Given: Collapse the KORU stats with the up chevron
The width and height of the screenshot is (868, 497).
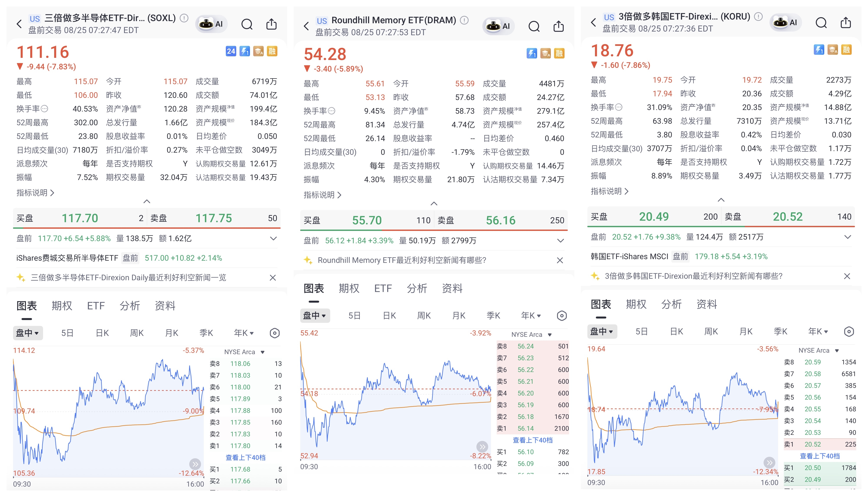Looking at the screenshot, I should click(721, 200).
